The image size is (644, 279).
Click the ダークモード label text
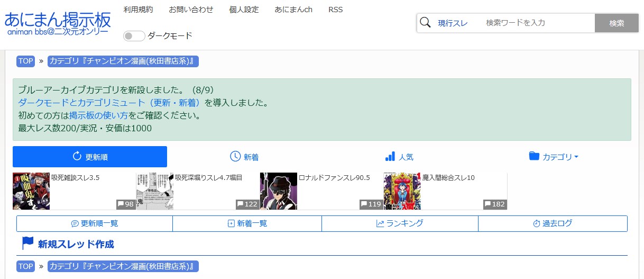170,36
